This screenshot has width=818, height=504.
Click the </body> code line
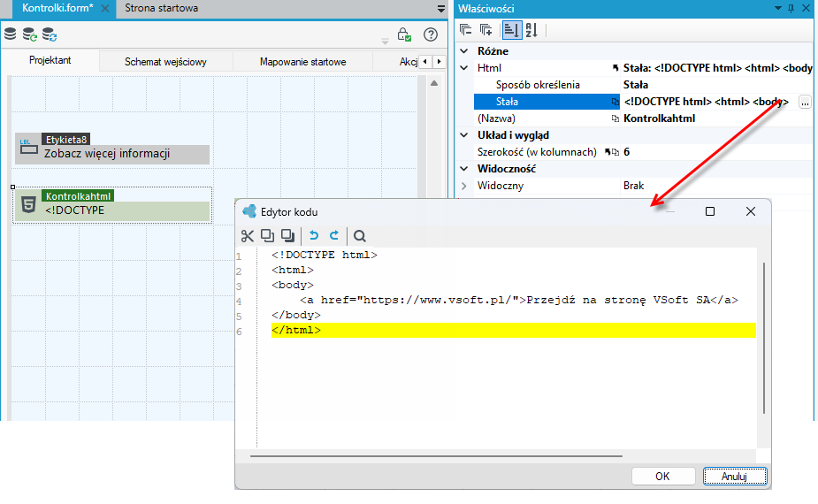click(295, 315)
